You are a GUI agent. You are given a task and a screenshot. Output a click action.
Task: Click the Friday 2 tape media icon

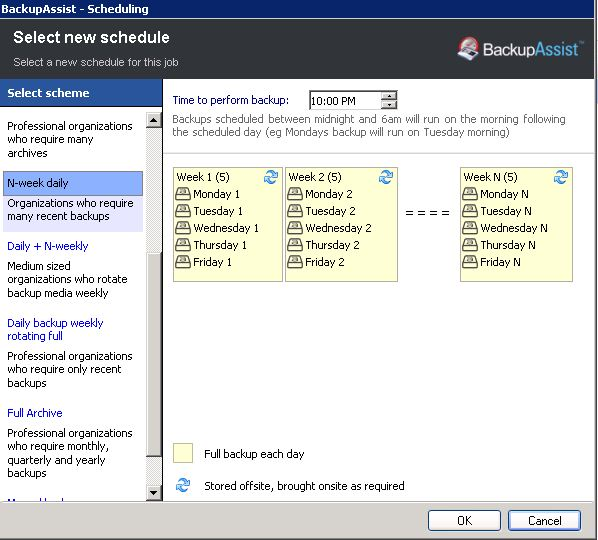[295, 262]
